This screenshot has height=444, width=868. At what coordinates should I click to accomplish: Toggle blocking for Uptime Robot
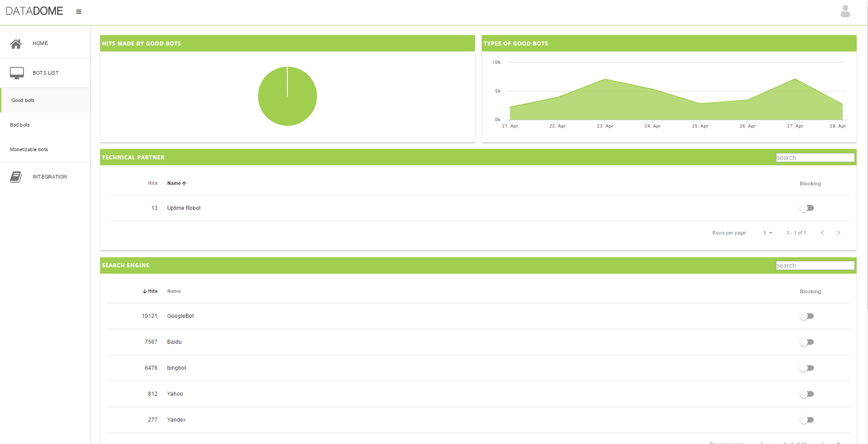[807, 208]
